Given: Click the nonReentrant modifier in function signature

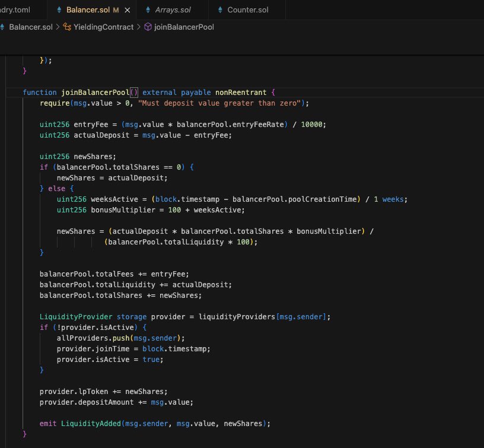Looking at the screenshot, I should pyautogui.click(x=241, y=93).
